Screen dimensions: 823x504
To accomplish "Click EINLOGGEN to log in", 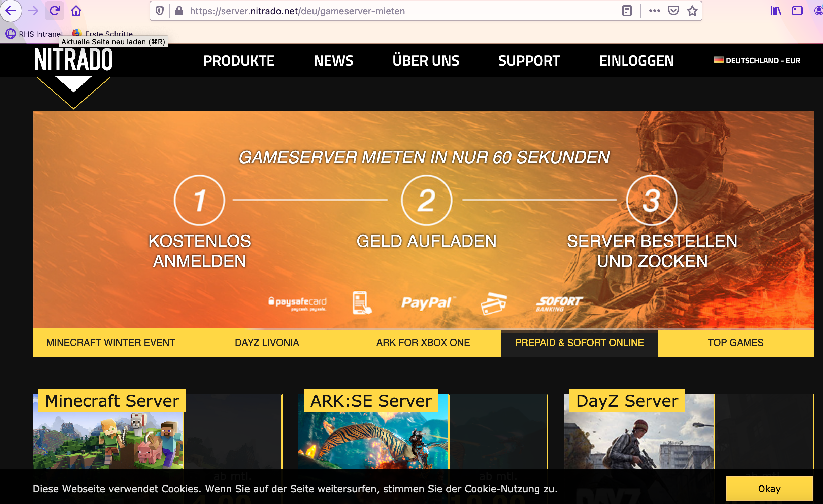I will tap(636, 61).
